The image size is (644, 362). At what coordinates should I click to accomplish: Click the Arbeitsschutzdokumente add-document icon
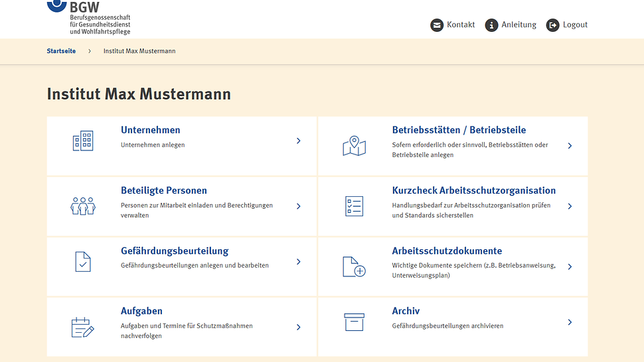[x=354, y=267]
